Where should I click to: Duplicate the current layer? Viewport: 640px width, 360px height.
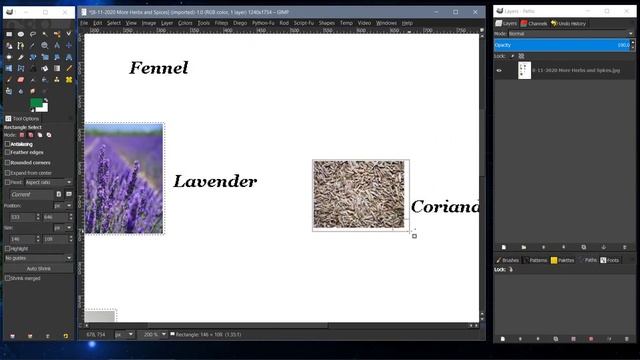point(584,247)
